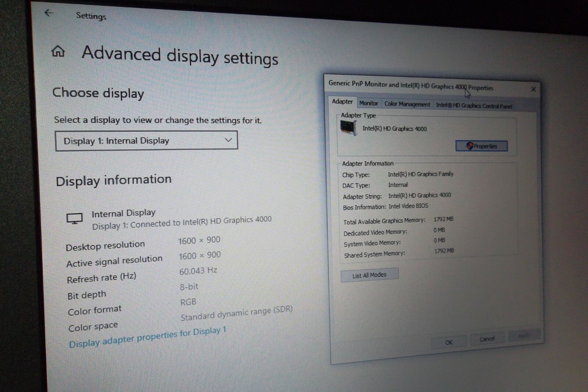Open Settings home via house icon
The width and height of the screenshot is (588, 392).
tap(58, 51)
